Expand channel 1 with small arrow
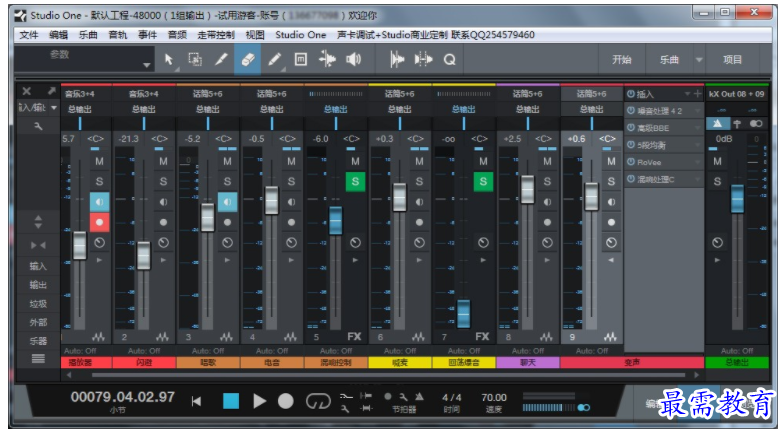 tap(99, 260)
